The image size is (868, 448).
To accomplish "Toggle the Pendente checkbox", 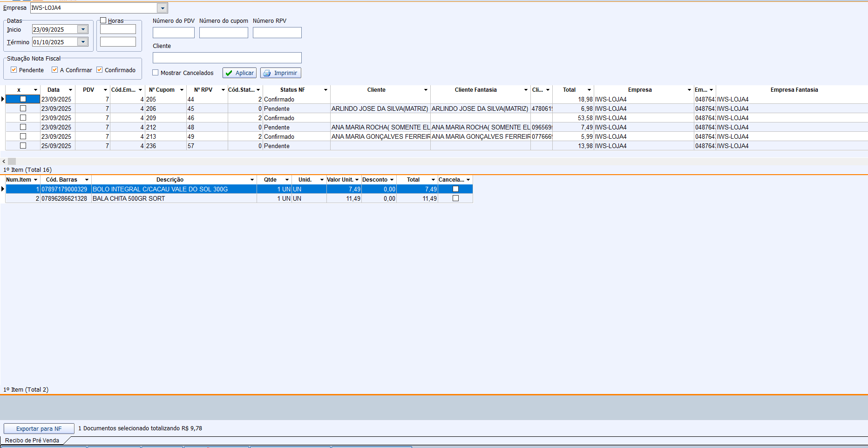I will tap(14, 70).
